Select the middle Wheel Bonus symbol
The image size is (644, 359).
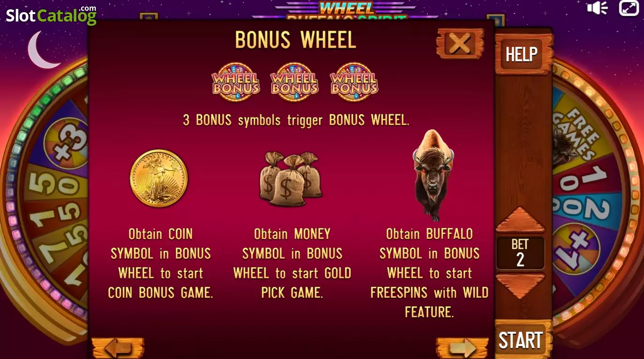295,82
